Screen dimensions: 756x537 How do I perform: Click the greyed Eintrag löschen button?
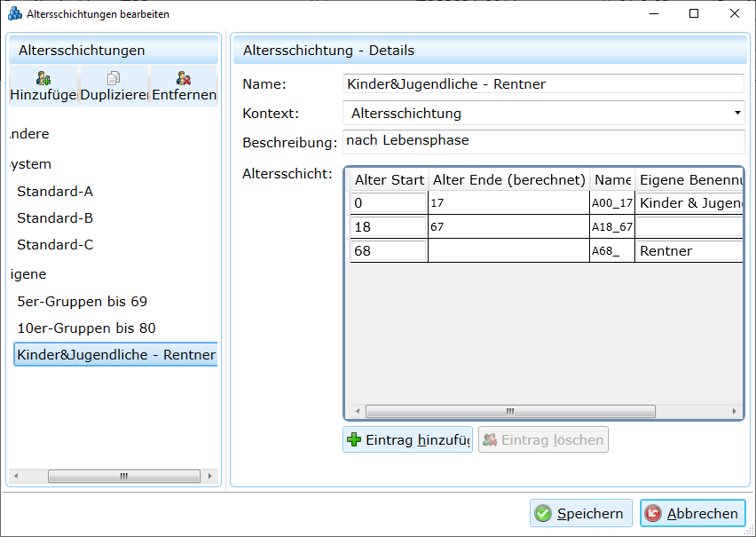click(x=543, y=439)
